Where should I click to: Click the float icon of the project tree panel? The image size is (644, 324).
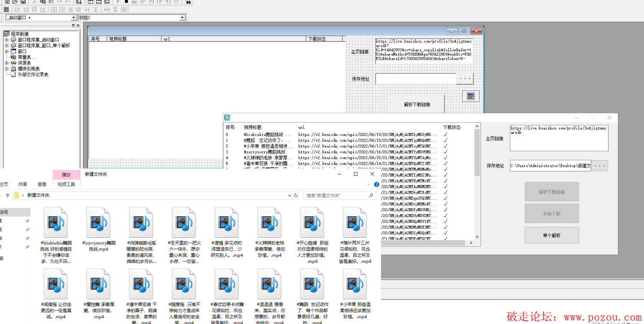[x=73, y=26]
